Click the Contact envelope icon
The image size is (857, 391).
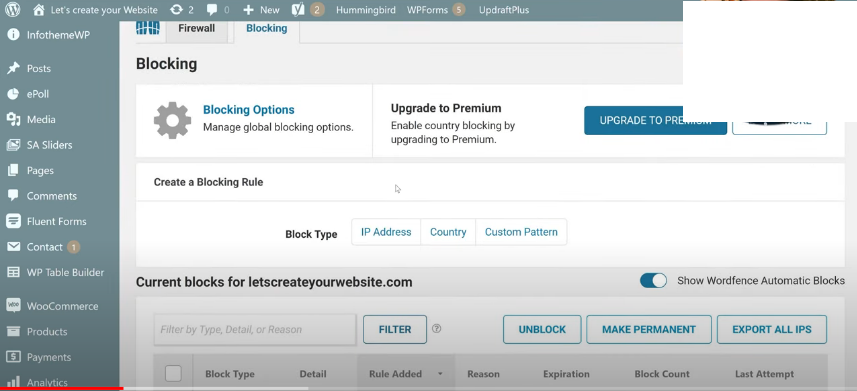click(x=13, y=247)
